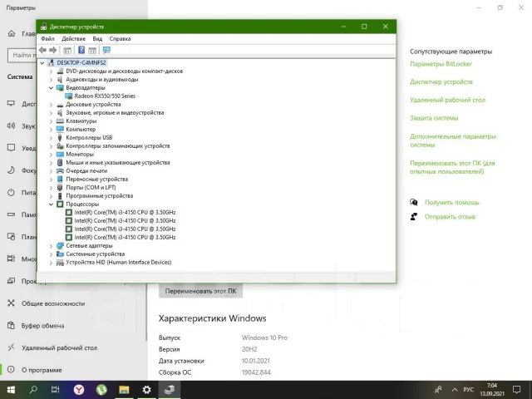Open Дополнительные параметры системы link
The width and height of the screenshot is (532, 399).
point(452,140)
